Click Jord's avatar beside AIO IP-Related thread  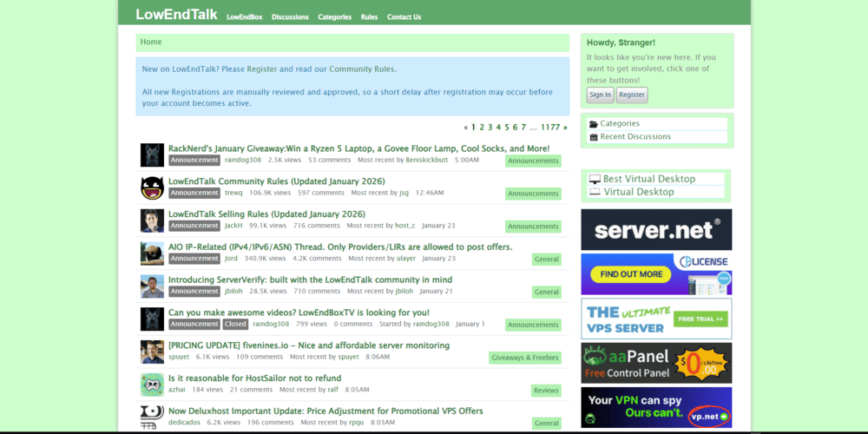click(x=152, y=253)
